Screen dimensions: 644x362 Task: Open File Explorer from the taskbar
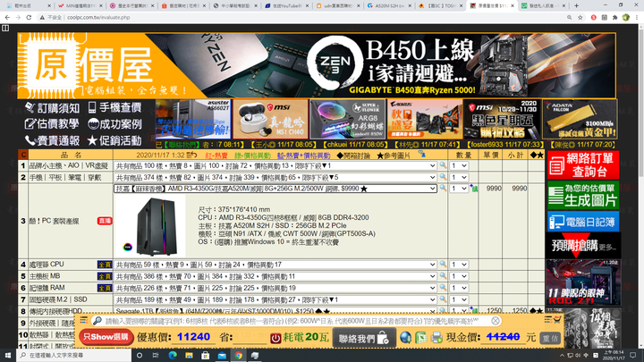tap(189, 355)
